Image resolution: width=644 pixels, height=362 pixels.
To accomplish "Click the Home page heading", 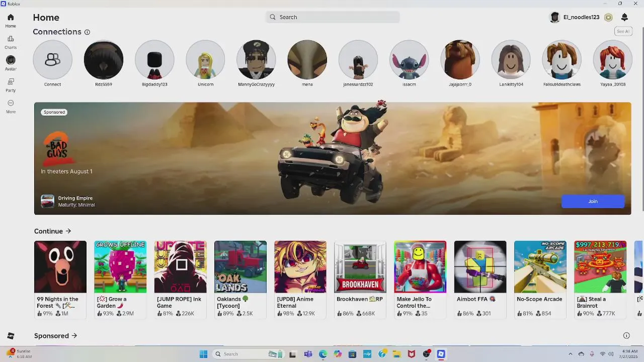I will click(x=46, y=18).
